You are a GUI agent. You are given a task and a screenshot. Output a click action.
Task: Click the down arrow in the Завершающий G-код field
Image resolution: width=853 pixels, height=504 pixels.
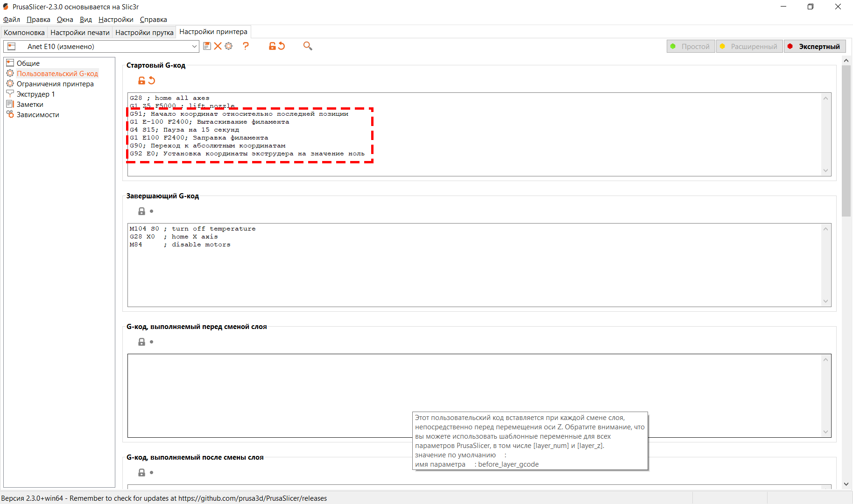pyautogui.click(x=825, y=301)
